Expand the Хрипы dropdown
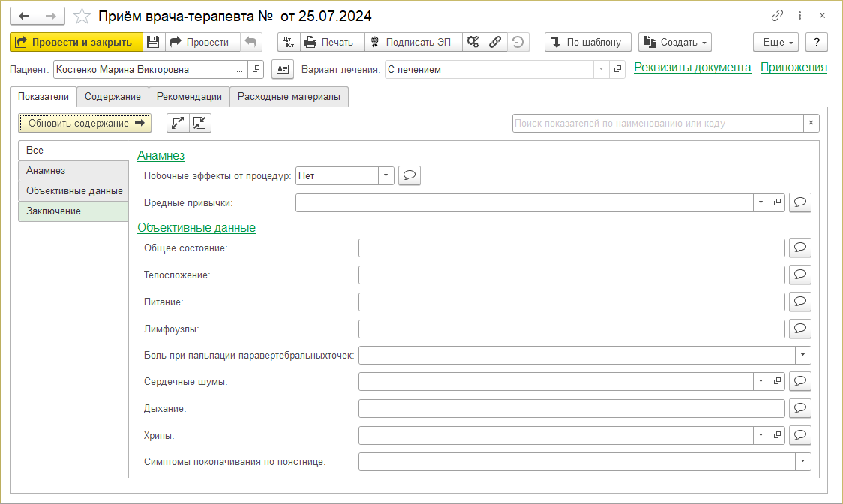 760,435
